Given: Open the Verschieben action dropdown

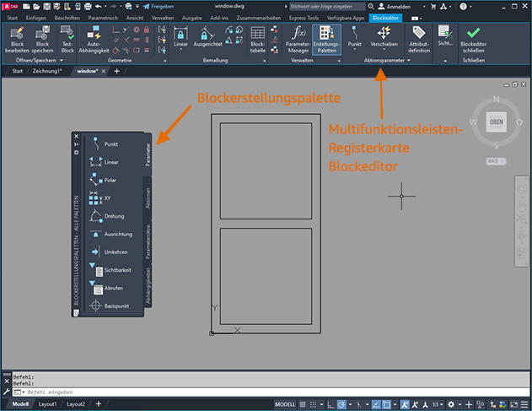Looking at the screenshot, I should pyautogui.click(x=384, y=49).
